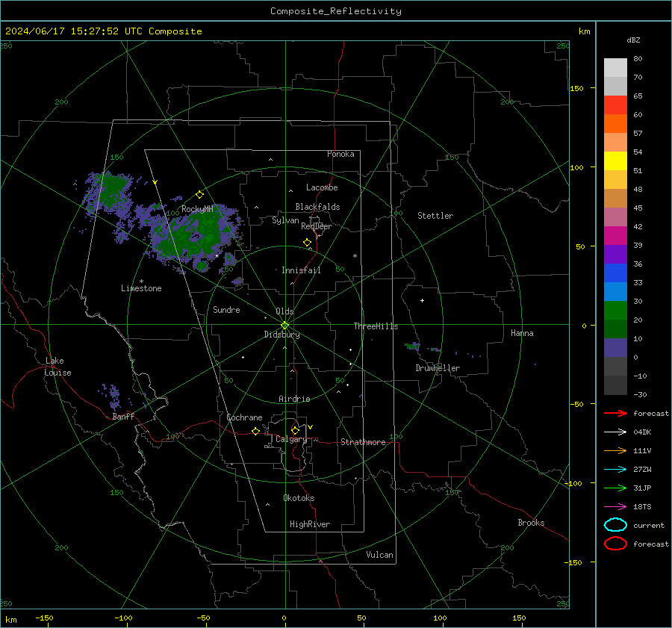
Task: Click the Ponoka city label
Action: point(340,154)
